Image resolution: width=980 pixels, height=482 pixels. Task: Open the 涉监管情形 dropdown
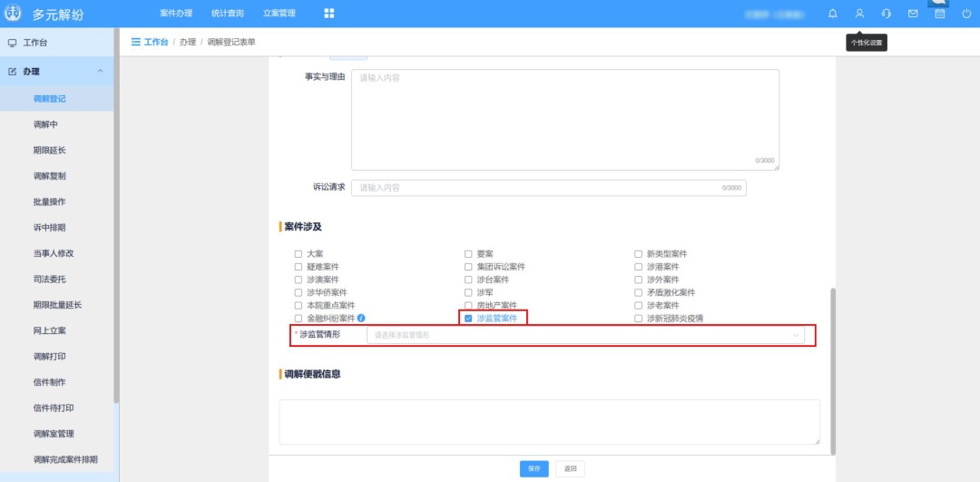click(x=585, y=335)
